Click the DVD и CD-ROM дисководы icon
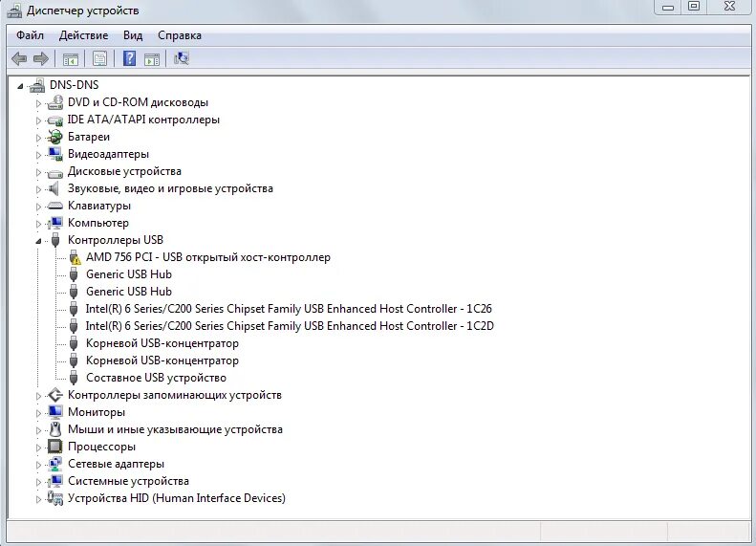Image resolution: width=756 pixels, height=546 pixels. [x=55, y=102]
